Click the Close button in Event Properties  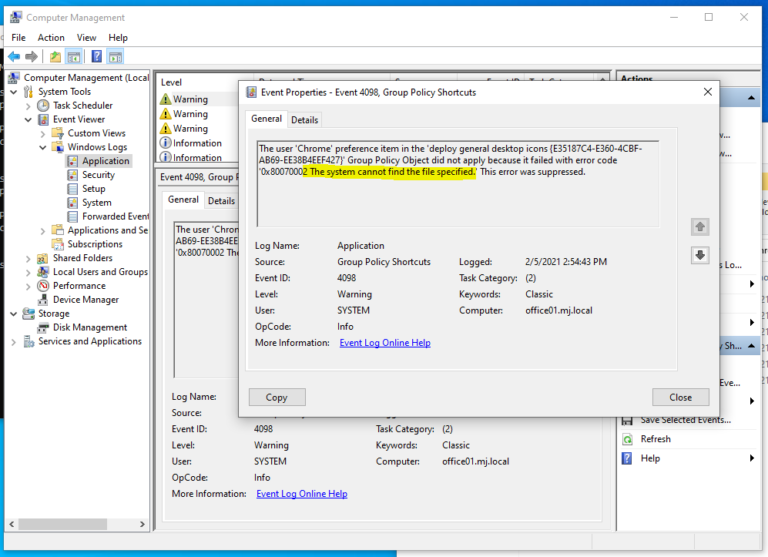click(680, 397)
